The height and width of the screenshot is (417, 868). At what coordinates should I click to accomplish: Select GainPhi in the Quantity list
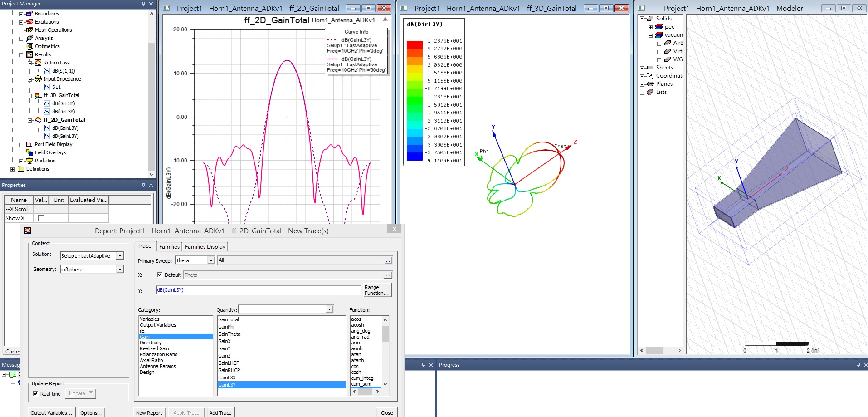click(x=282, y=327)
